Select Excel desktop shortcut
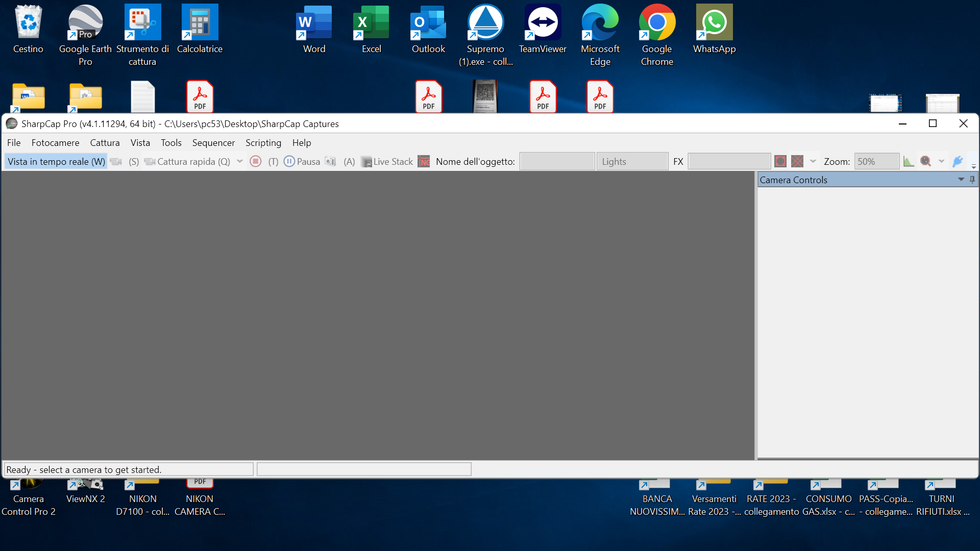The image size is (980, 551). (371, 29)
